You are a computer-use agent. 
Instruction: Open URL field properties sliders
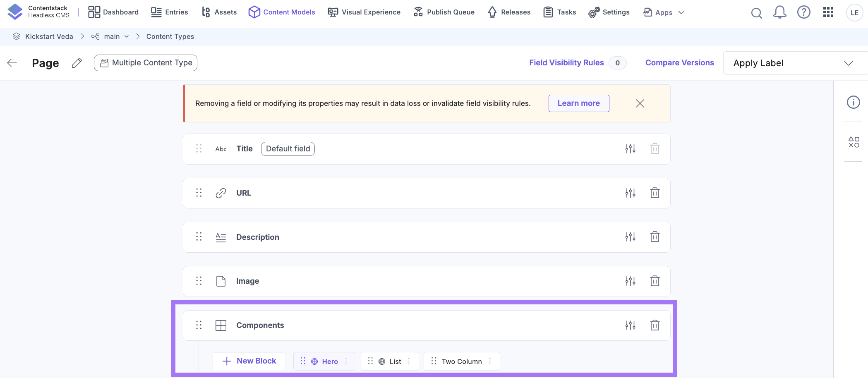pos(631,193)
